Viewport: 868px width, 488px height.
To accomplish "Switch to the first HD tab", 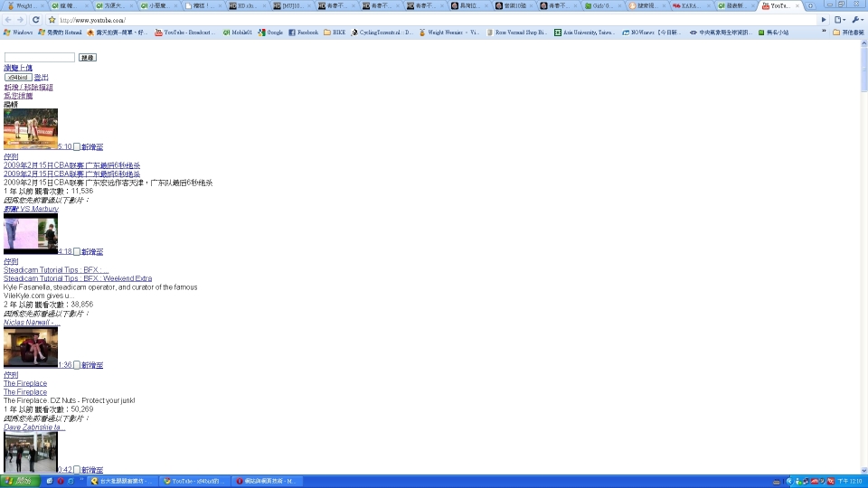I will point(246,5).
